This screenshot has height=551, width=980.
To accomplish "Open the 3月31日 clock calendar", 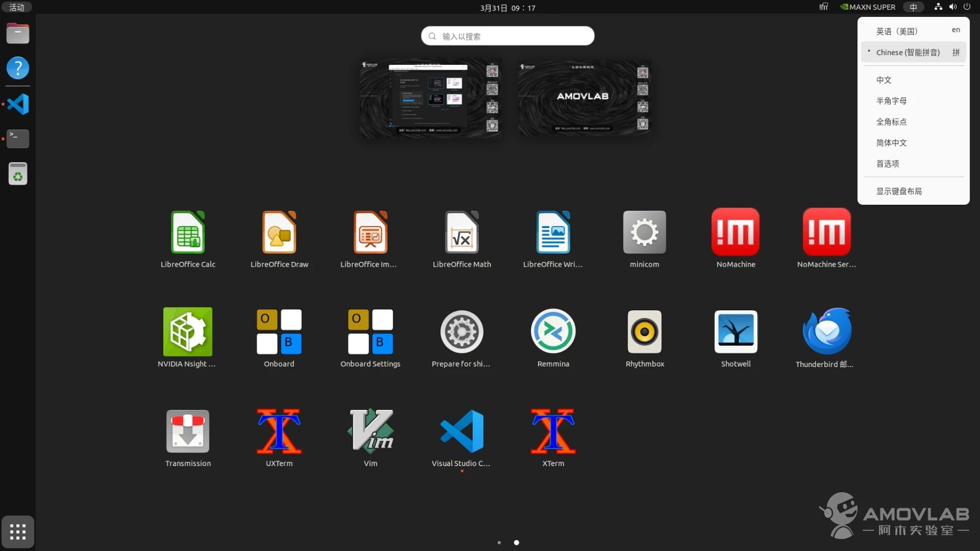I will [507, 8].
